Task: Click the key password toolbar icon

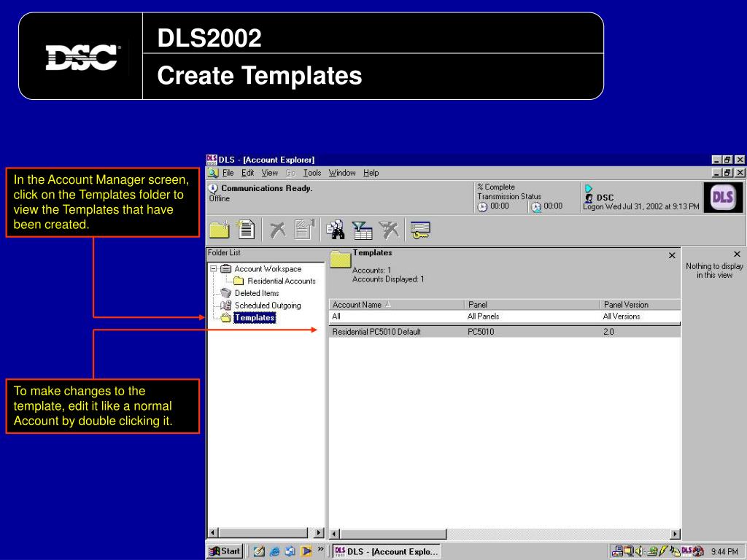Action: (420, 230)
